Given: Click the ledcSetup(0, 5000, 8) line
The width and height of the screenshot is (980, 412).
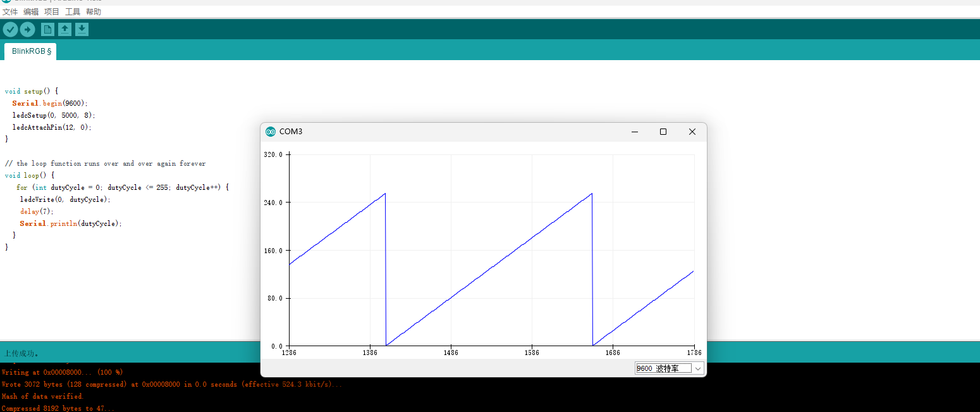Looking at the screenshot, I should (x=54, y=115).
